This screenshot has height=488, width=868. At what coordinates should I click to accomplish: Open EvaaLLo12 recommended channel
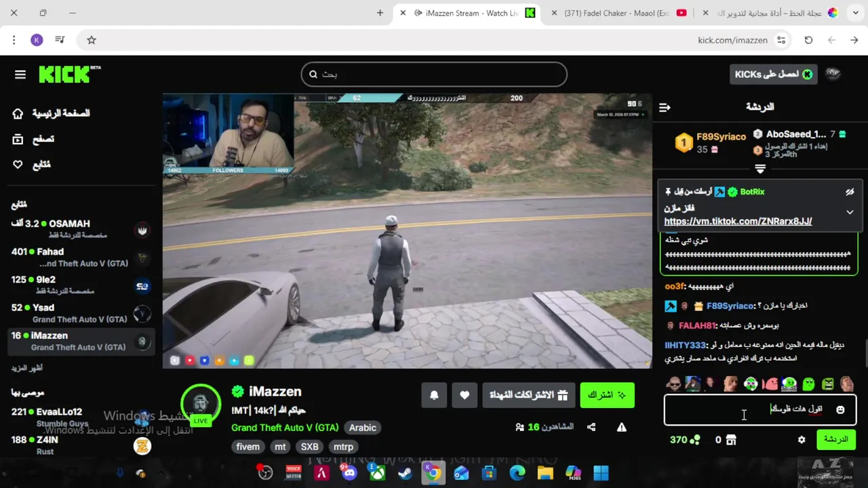(x=81, y=418)
